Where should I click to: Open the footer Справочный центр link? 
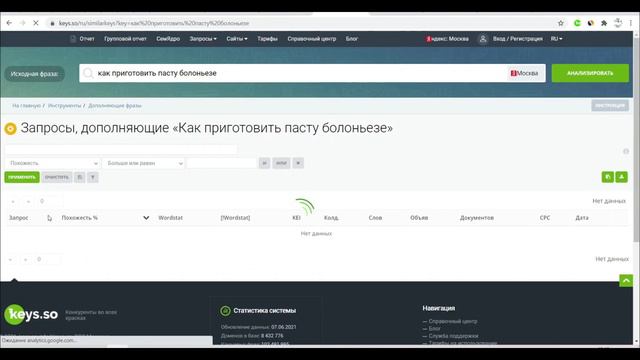453,321
